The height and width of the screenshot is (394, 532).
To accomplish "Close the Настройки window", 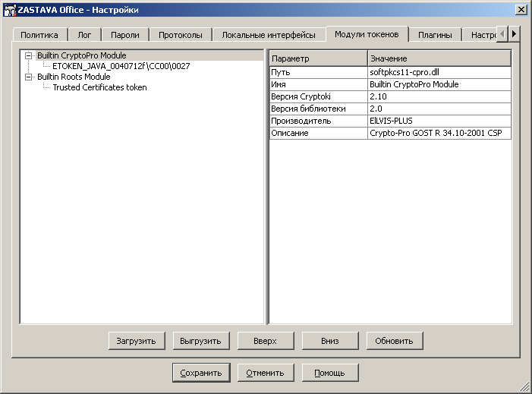I will point(521,9).
